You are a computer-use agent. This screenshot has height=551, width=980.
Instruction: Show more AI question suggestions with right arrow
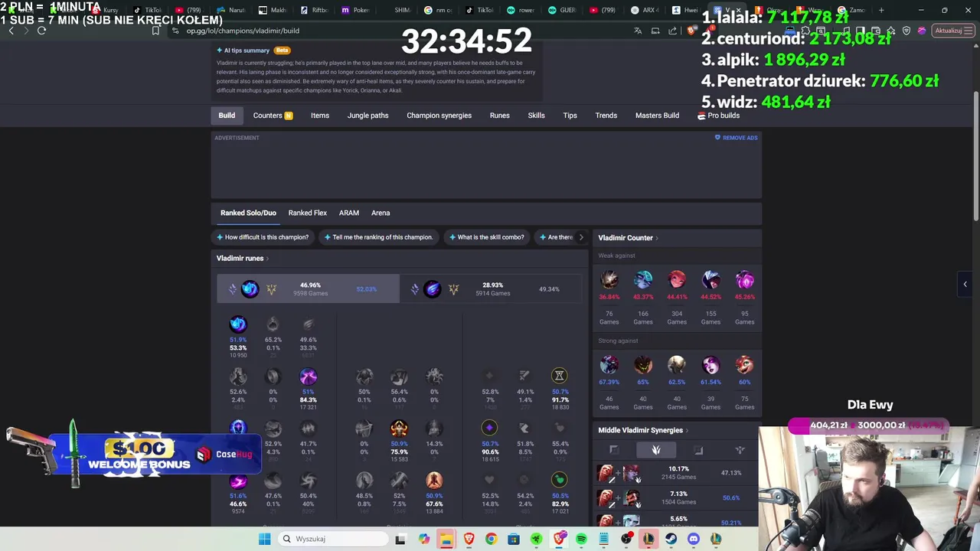pyautogui.click(x=580, y=237)
